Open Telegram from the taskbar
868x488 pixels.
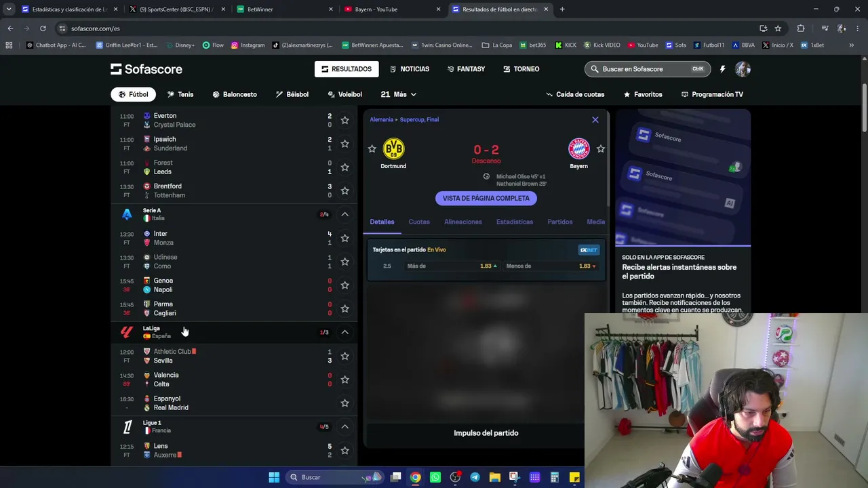pyautogui.click(x=475, y=477)
